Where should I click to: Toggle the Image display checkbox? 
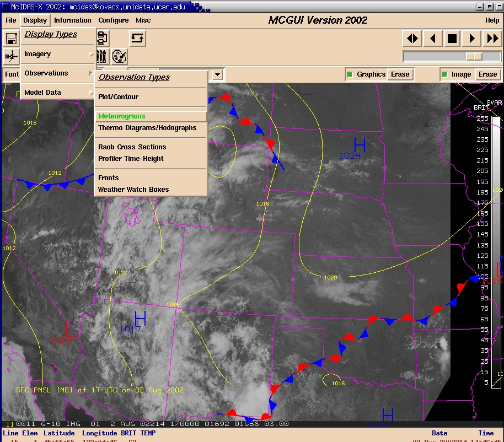[444, 74]
